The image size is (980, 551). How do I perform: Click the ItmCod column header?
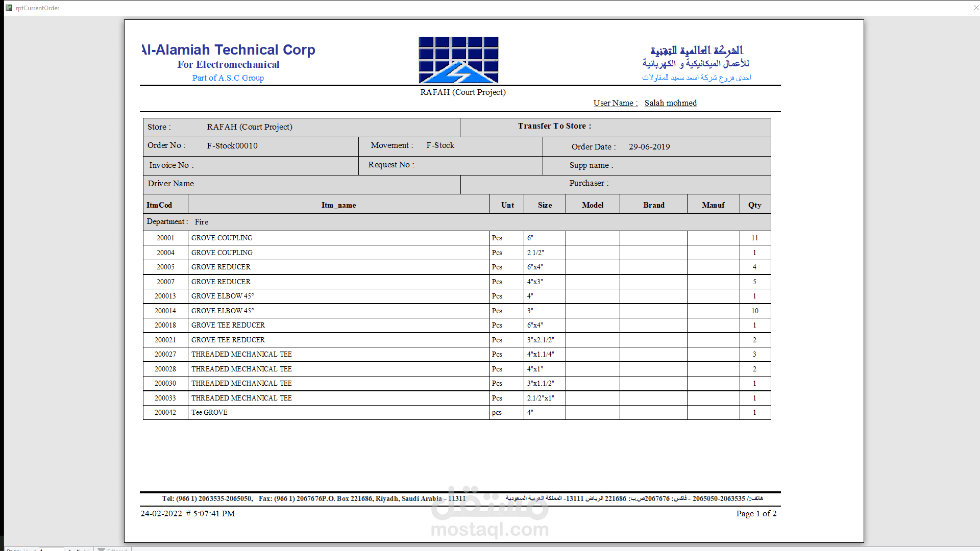(159, 205)
